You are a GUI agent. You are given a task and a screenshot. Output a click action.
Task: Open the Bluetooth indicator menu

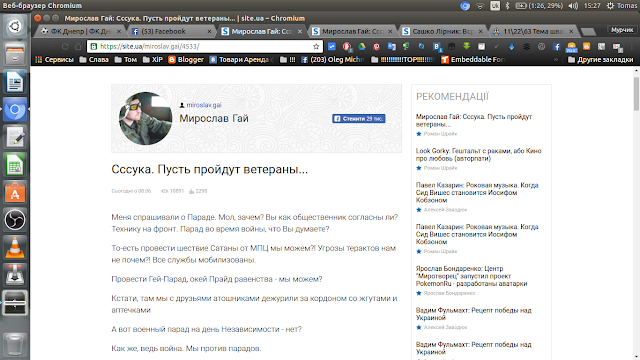click(507, 6)
